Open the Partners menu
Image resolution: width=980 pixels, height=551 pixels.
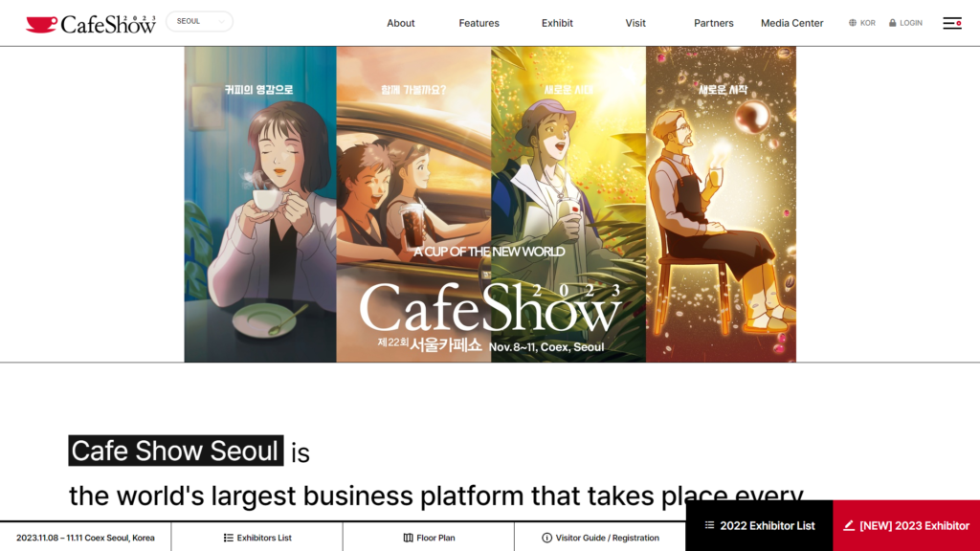(x=713, y=23)
